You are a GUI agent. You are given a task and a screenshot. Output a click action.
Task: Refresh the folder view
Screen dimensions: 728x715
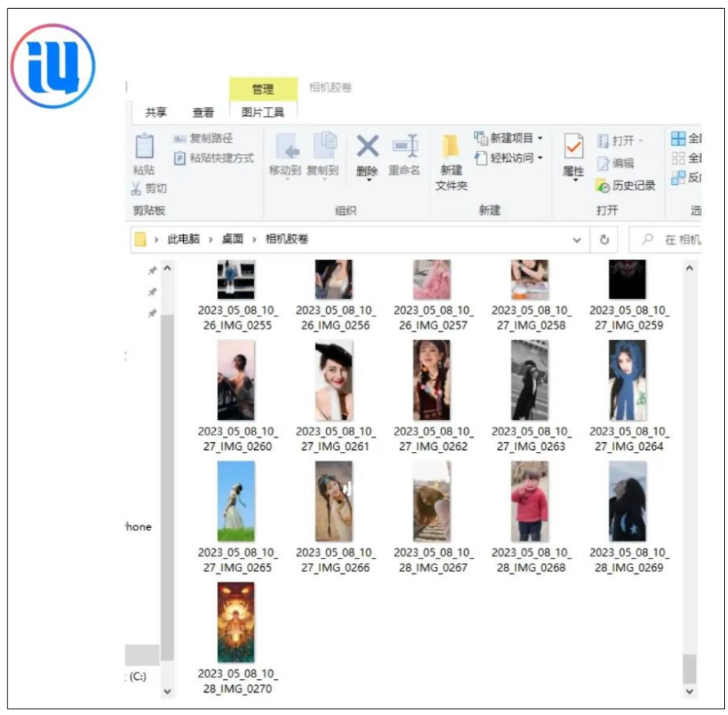pyautogui.click(x=605, y=239)
